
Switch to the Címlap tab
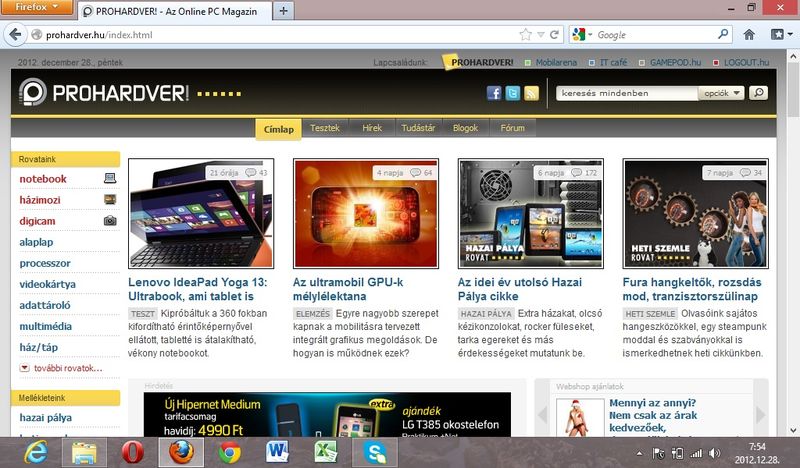[x=279, y=129]
